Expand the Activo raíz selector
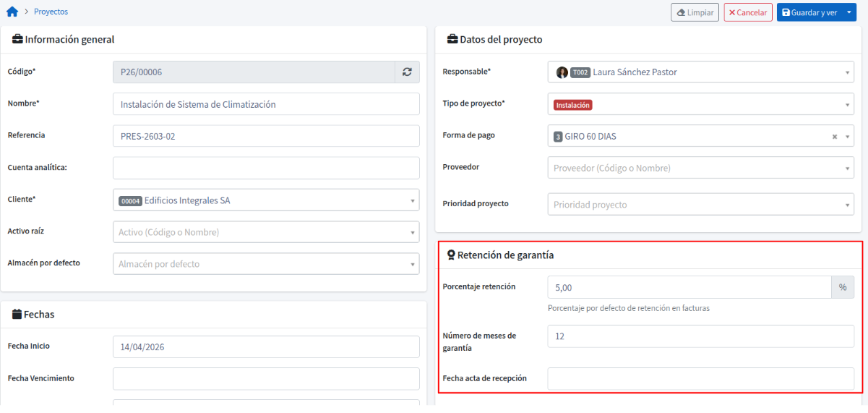868x413 pixels. coord(412,232)
